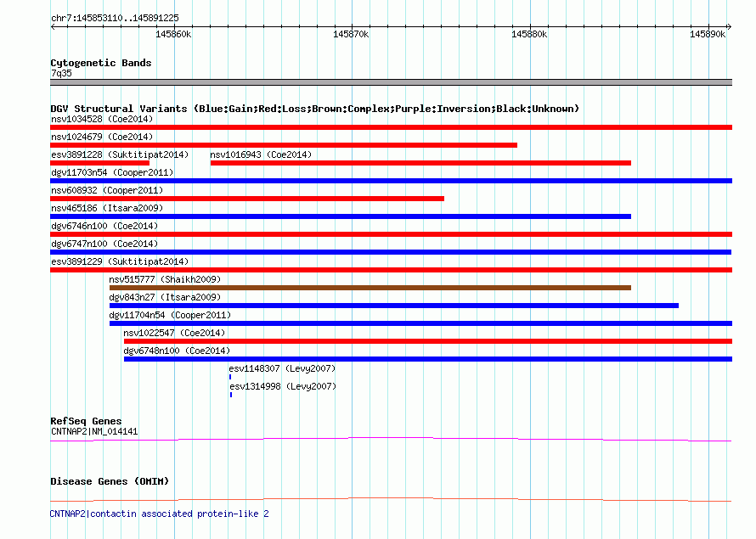Click the CNTNAP2|NM_014141 RefSeq gene label
Image resolution: width=756 pixels, height=539 pixels.
point(94,431)
